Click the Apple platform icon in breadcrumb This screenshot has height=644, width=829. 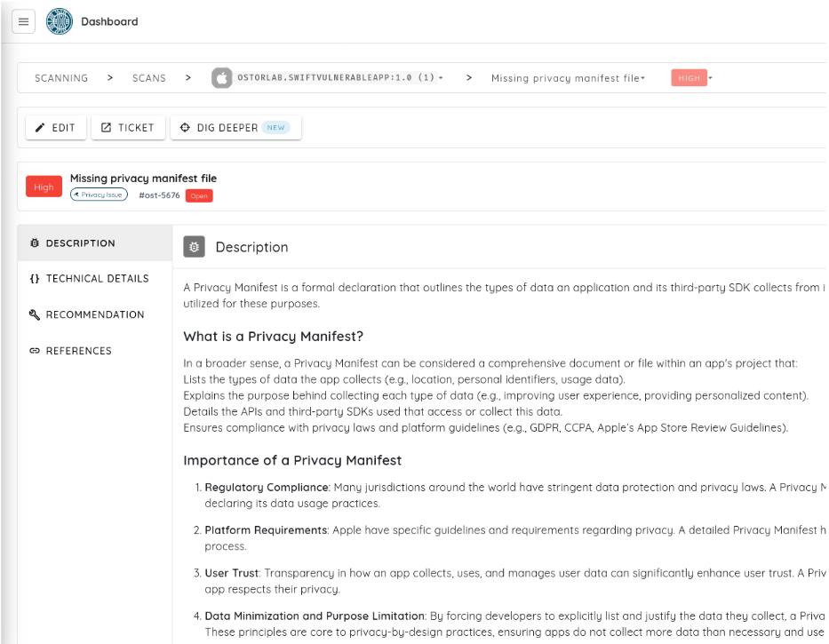(x=221, y=78)
